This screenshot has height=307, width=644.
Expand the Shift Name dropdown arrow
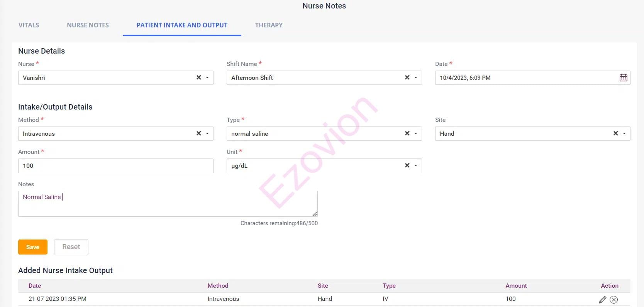click(x=416, y=78)
